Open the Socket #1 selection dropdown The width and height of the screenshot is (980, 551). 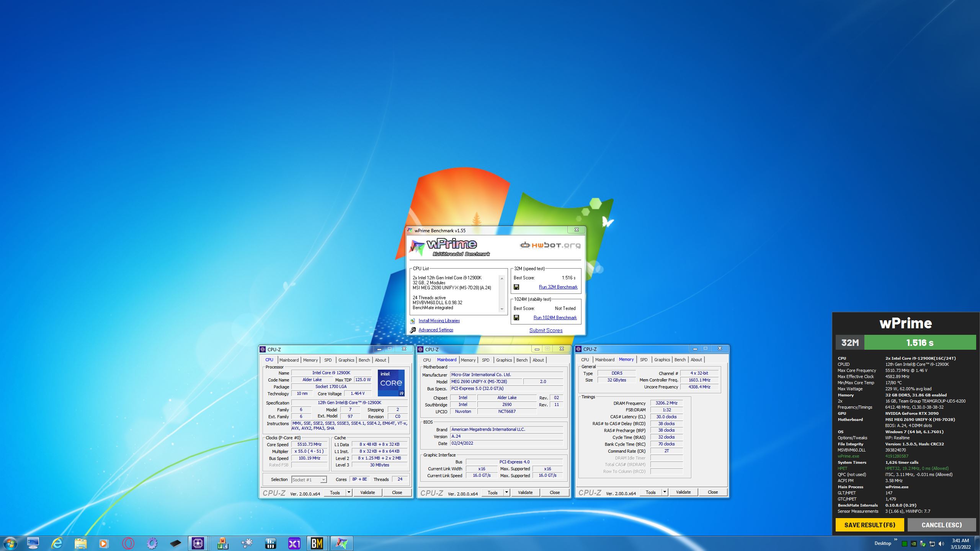(323, 480)
